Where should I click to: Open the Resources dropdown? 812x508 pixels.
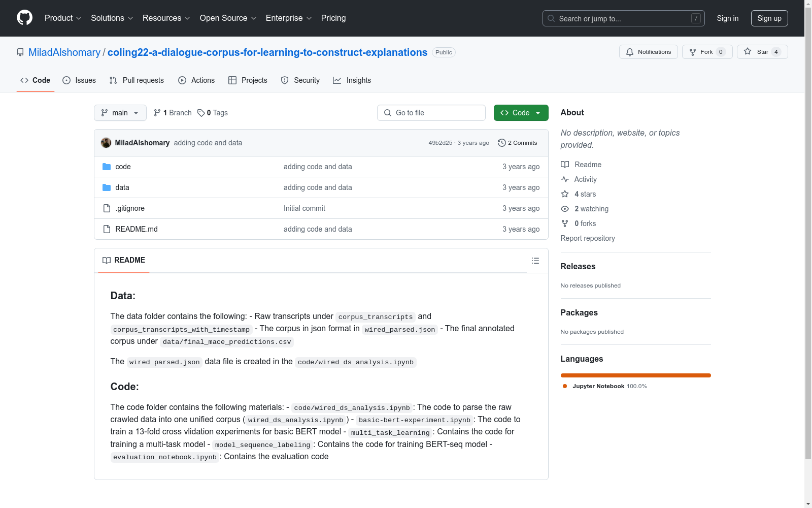[x=166, y=18]
